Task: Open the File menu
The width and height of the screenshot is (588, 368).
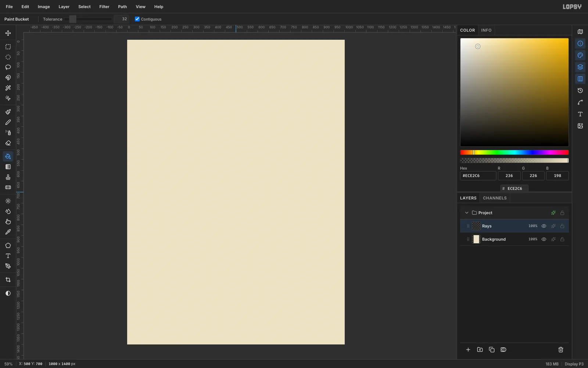Action: point(9,7)
